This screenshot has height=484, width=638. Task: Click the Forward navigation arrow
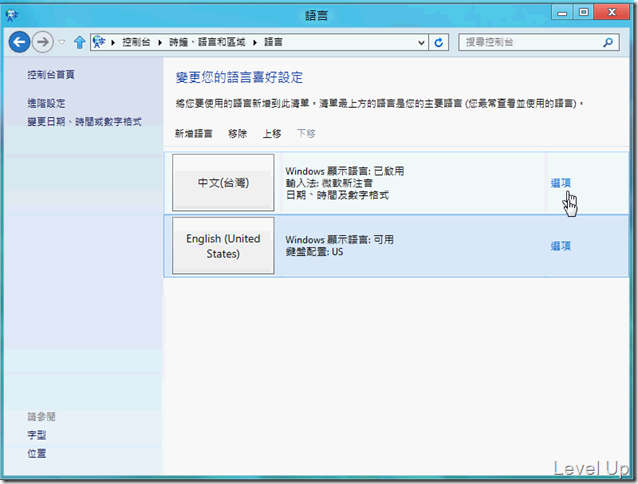coord(43,42)
